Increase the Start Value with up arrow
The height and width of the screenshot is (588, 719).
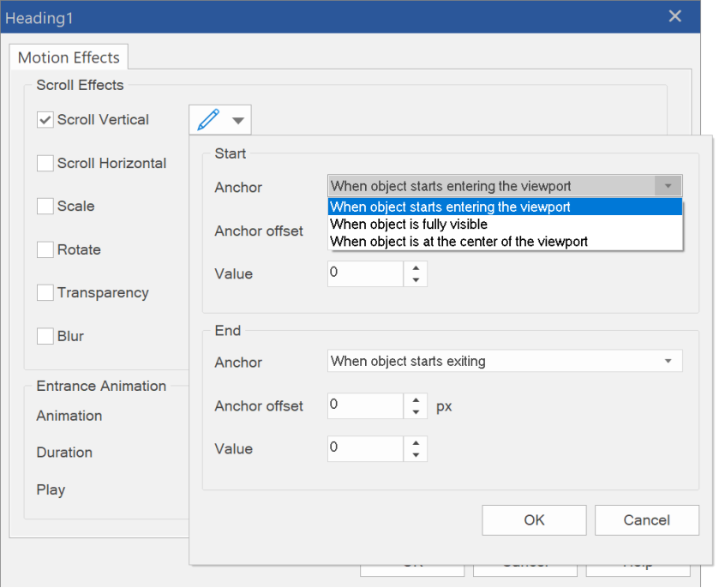[416, 268]
